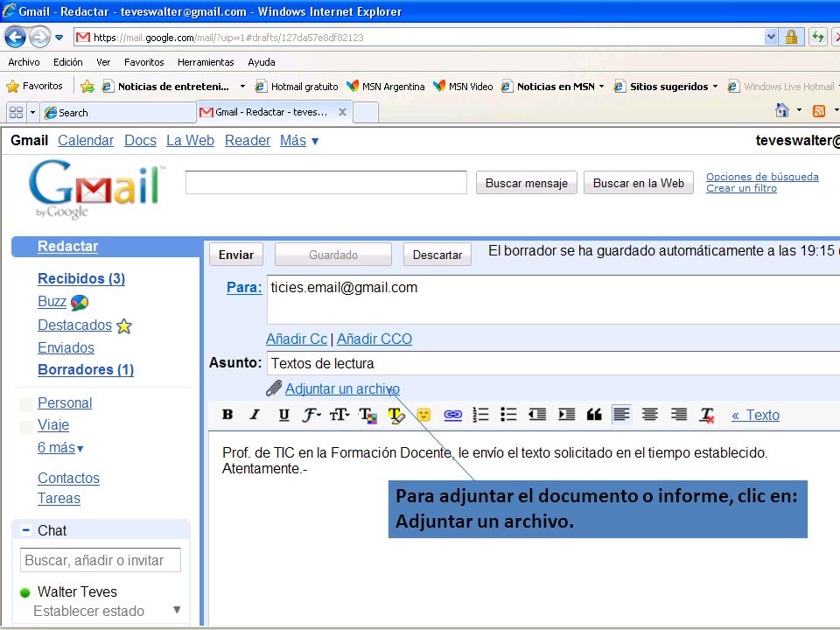This screenshot has height=630, width=840.
Task: Align message text to the left
Action: coord(621,415)
